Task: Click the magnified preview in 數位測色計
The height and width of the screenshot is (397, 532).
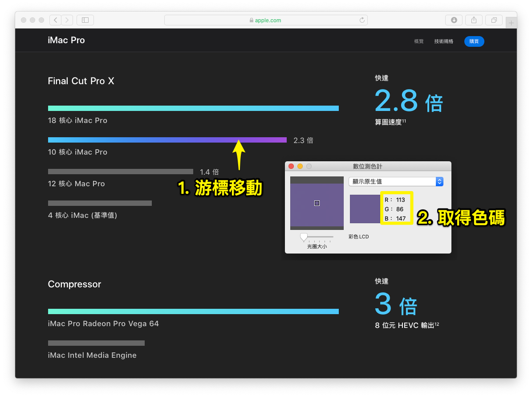Action: click(317, 203)
